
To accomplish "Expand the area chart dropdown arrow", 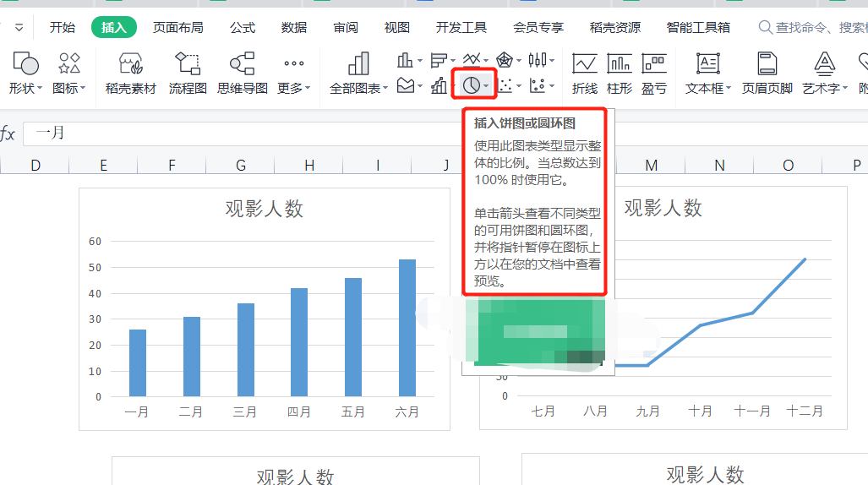I will coord(419,86).
